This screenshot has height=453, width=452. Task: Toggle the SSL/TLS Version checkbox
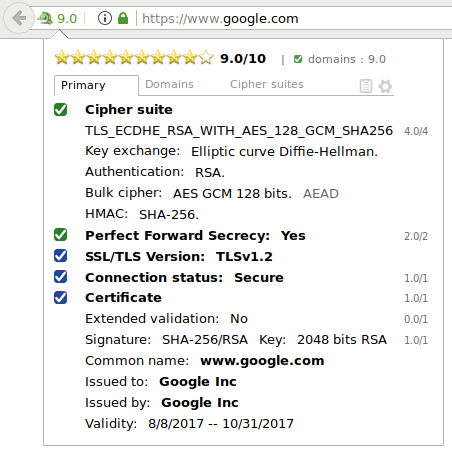[x=60, y=256]
